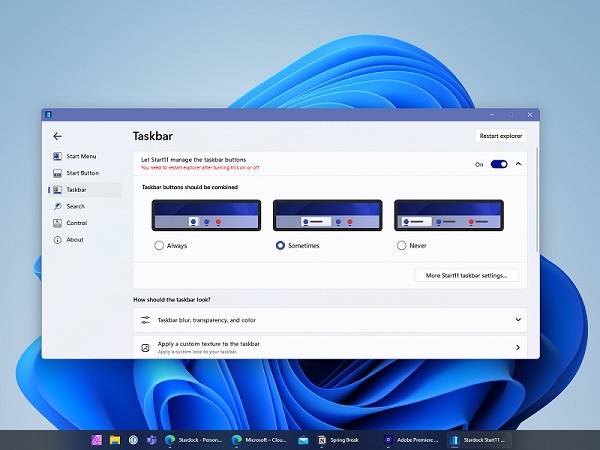Screen dimensions: 600x450
Task: Click the Always combined preview thumbnail
Action: [206, 215]
